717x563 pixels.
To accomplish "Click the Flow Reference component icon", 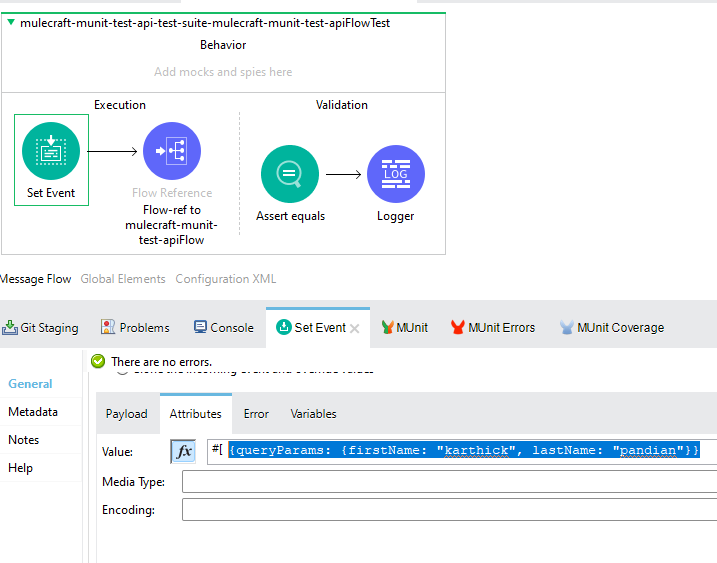I will pyautogui.click(x=172, y=151).
